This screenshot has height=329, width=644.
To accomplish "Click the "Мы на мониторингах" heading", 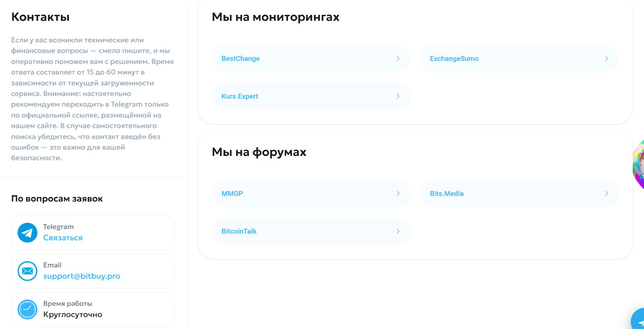I will click(276, 17).
